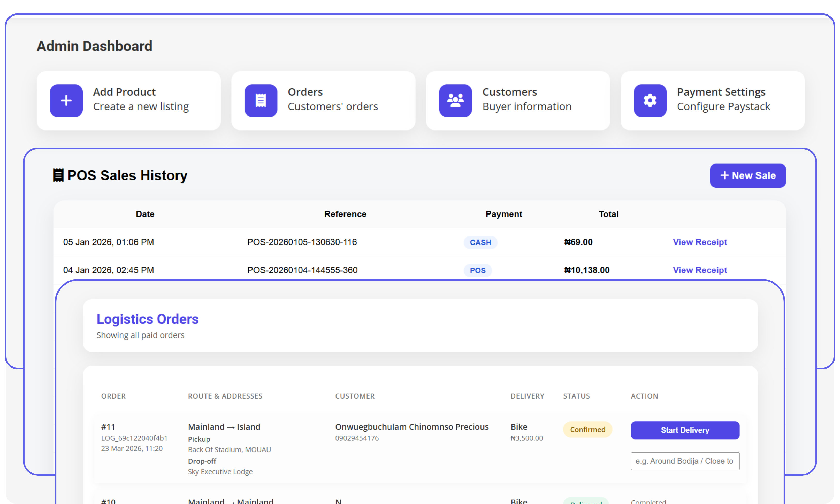Click the CUSTOMER column header
This screenshot has height=504, width=840.
(x=355, y=396)
